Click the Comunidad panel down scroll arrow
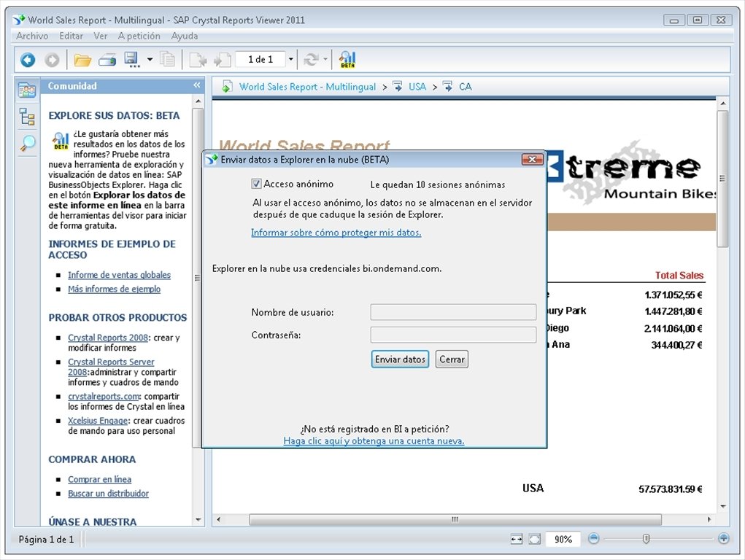Image resolution: width=745 pixels, height=560 pixels. (198, 521)
